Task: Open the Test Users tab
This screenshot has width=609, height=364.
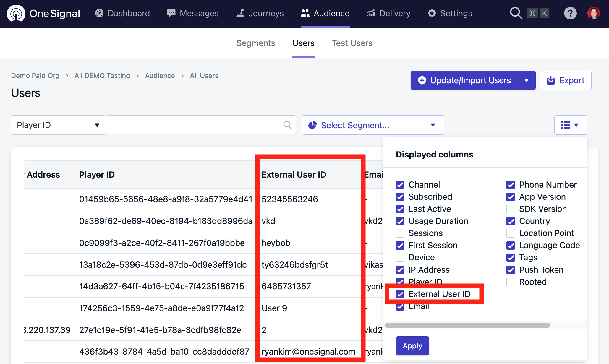Action: (352, 43)
